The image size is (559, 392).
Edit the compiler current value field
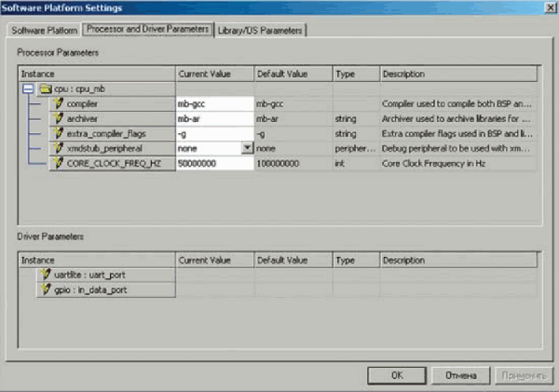214,104
